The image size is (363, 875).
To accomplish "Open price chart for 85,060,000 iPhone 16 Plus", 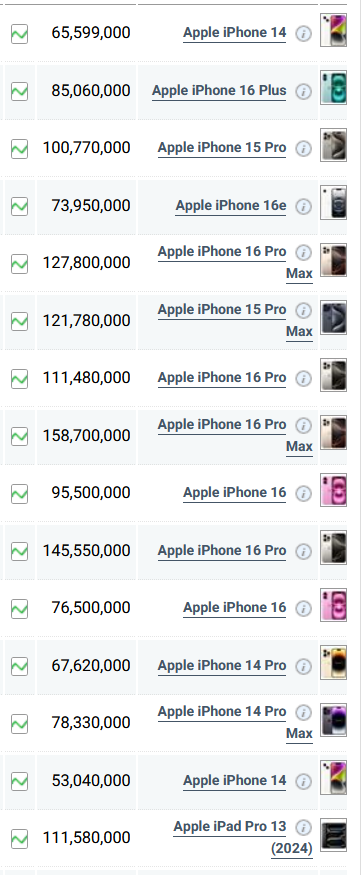I will (x=20, y=91).
